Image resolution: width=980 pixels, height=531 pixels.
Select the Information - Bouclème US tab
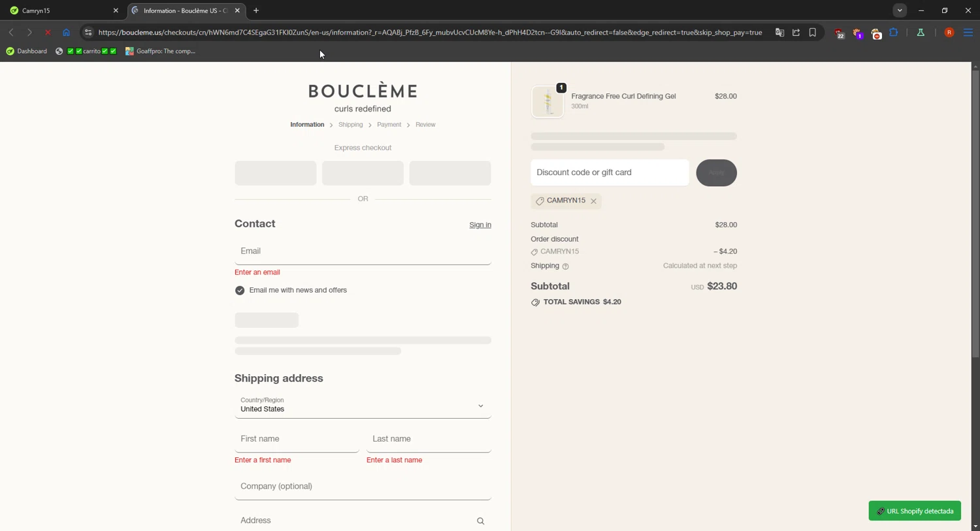pyautogui.click(x=186, y=10)
